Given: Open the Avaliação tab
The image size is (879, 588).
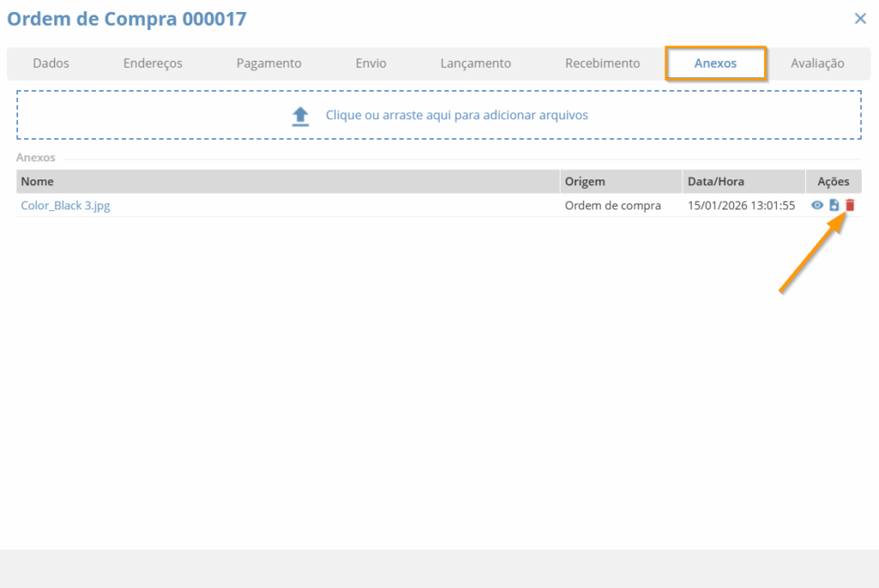Looking at the screenshot, I should point(817,64).
